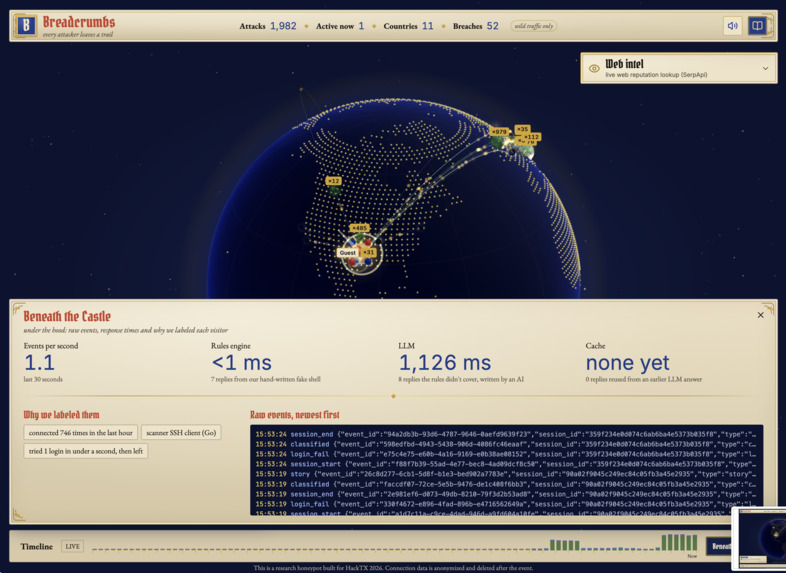Click the Countries 11 counter
The height and width of the screenshot is (573, 786).
(408, 26)
